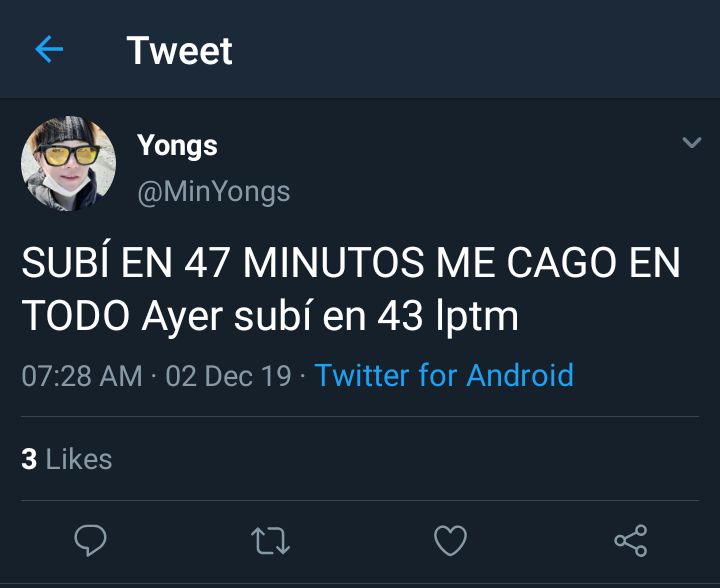Viewport: 720px width, 588px height.
Task: Open the Yongs profile picture
Action: click(x=68, y=163)
